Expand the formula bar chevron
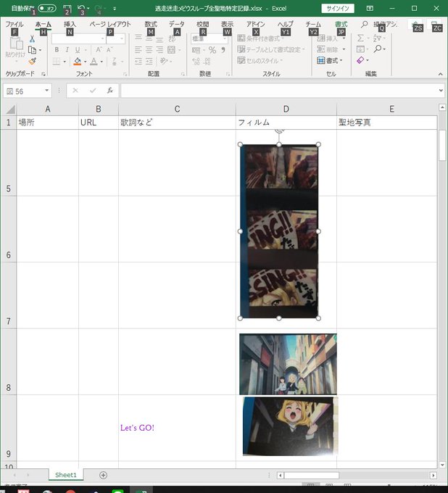This screenshot has height=493, width=448. tap(441, 91)
